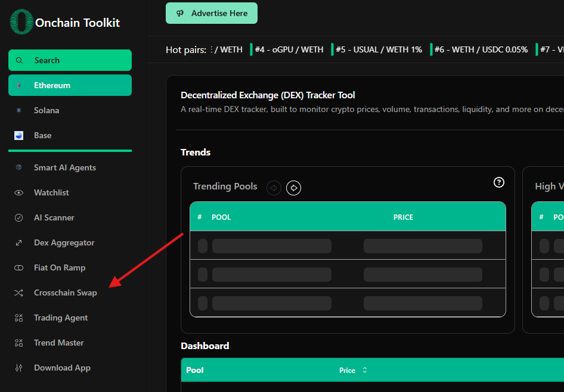Viewport: 564px width, 392px height.
Task: Click the Onchain Toolkit logo icon
Action: click(x=21, y=22)
